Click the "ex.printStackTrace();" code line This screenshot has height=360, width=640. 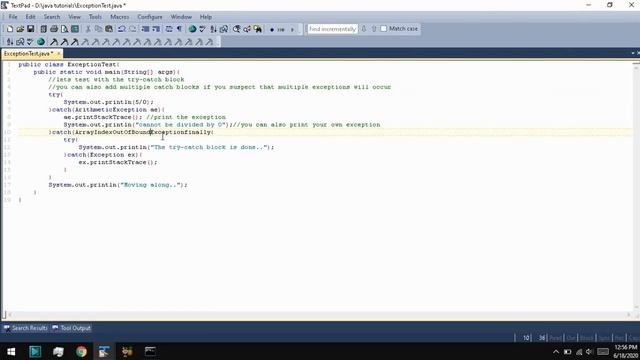(118, 162)
